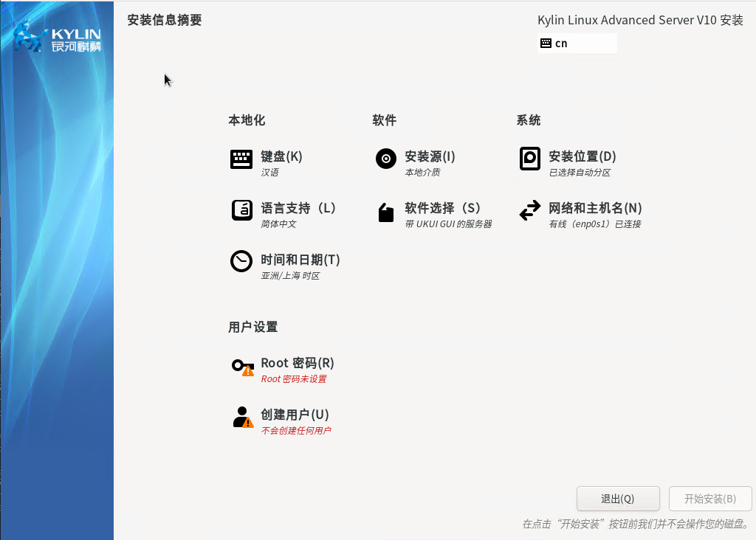Click the 有线（enp0s1）已连接 status text

[595, 224]
